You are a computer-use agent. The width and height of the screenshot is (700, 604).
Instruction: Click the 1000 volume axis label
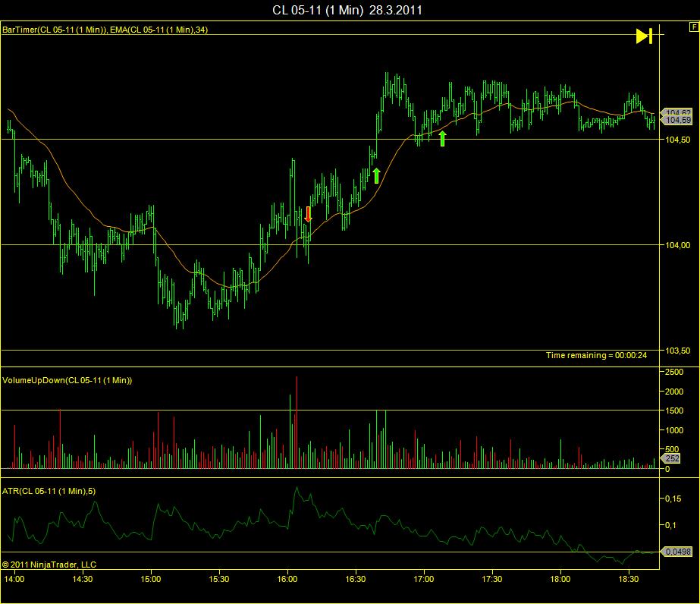point(674,430)
